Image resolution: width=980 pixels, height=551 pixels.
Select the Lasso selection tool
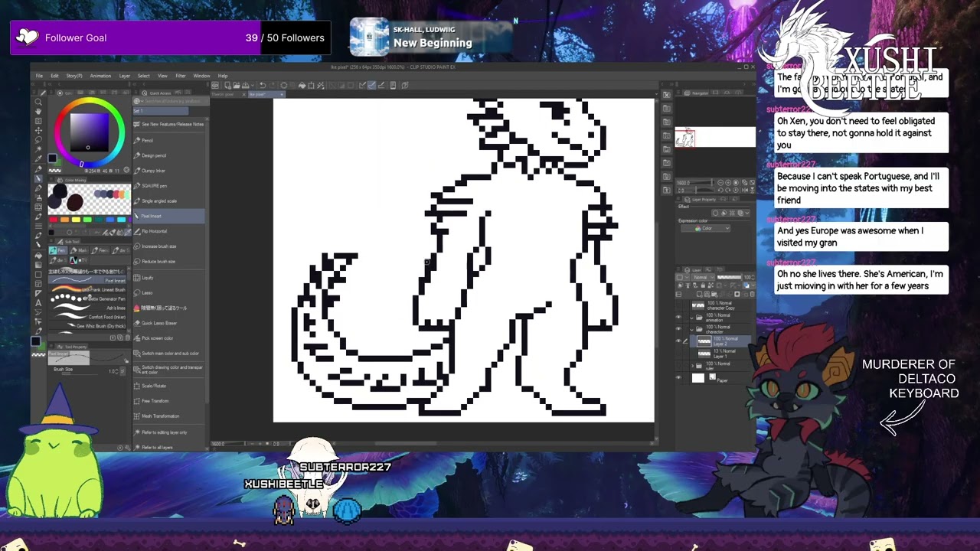click(x=38, y=140)
